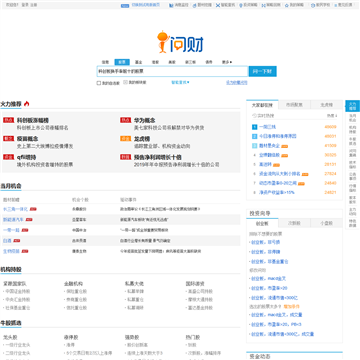The height and width of the screenshot is (360, 360).
Task: Switch to the 龙虎榜 tab in hot panel
Action: 327,105
